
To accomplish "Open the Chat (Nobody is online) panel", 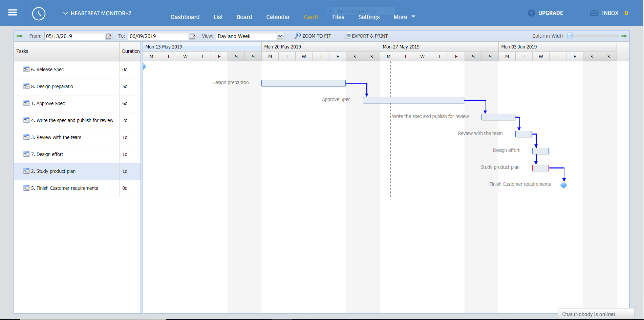I will (x=596, y=314).
